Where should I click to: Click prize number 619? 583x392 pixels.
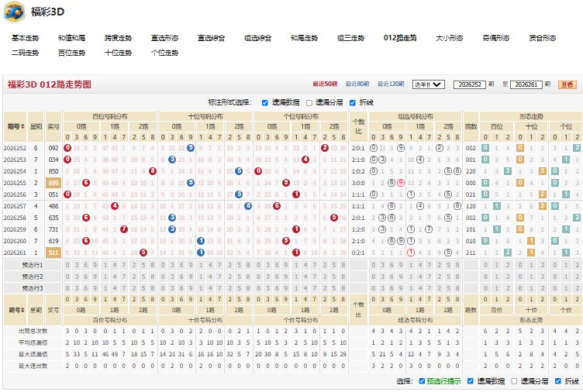tap(53, 241)
